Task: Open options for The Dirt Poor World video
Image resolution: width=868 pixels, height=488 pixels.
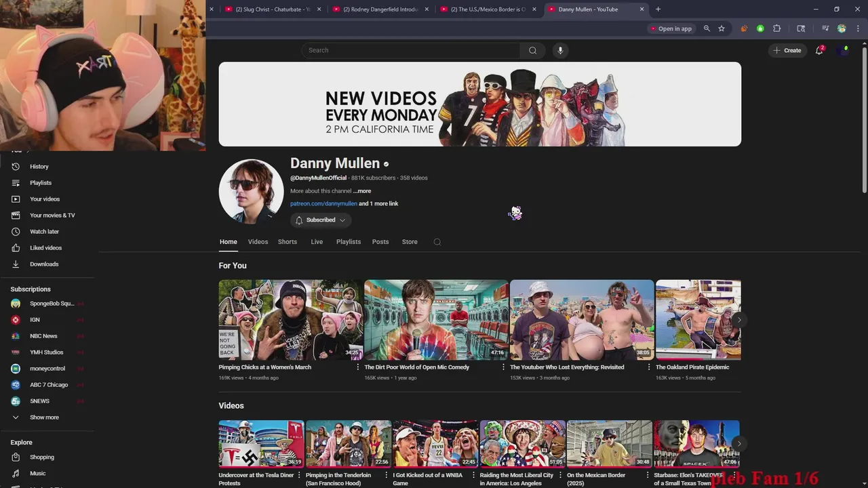Action: click(x=503, y=367)
